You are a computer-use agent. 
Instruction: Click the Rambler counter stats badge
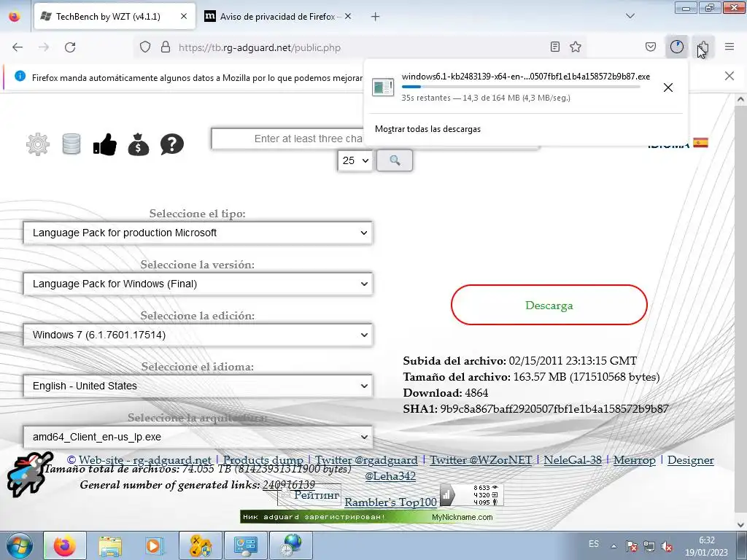tap(471, 495)
